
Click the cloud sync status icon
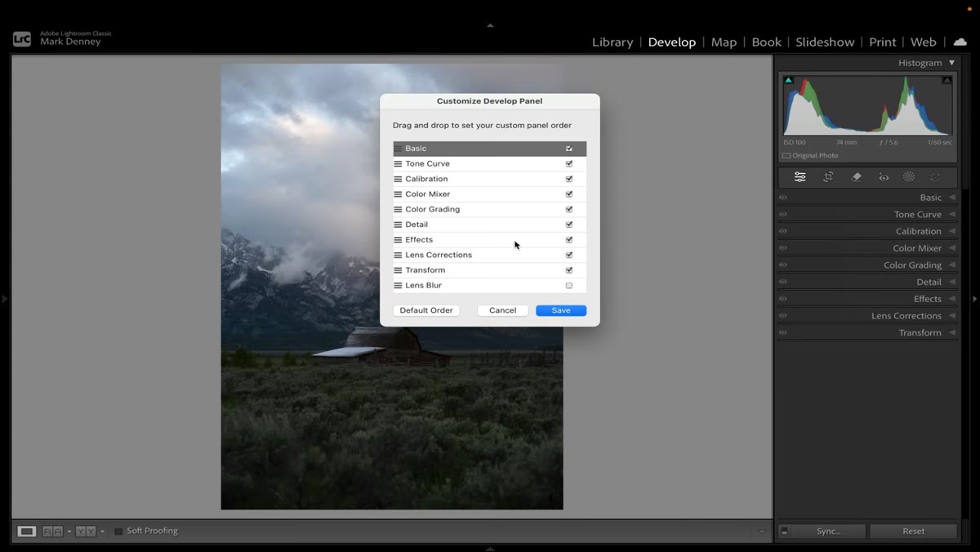pyautogui.click(x=960, y=42)
